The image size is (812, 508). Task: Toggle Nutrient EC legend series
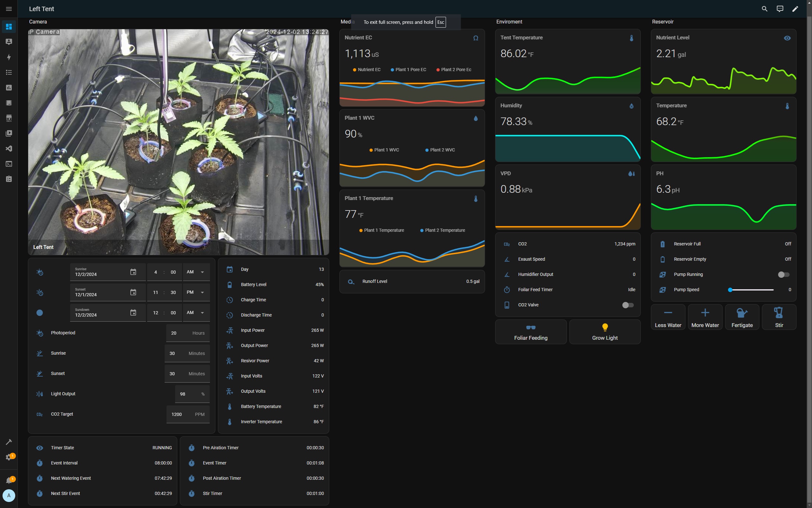(x=366, y=70)
